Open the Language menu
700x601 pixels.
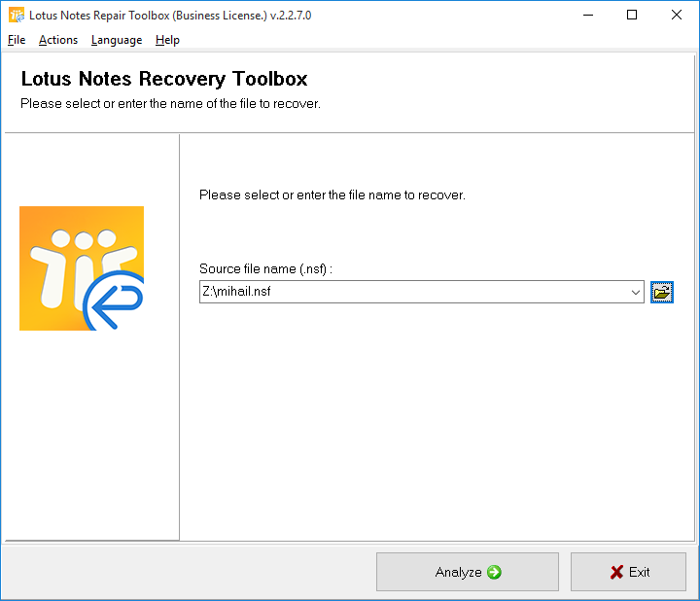point(117,40)
